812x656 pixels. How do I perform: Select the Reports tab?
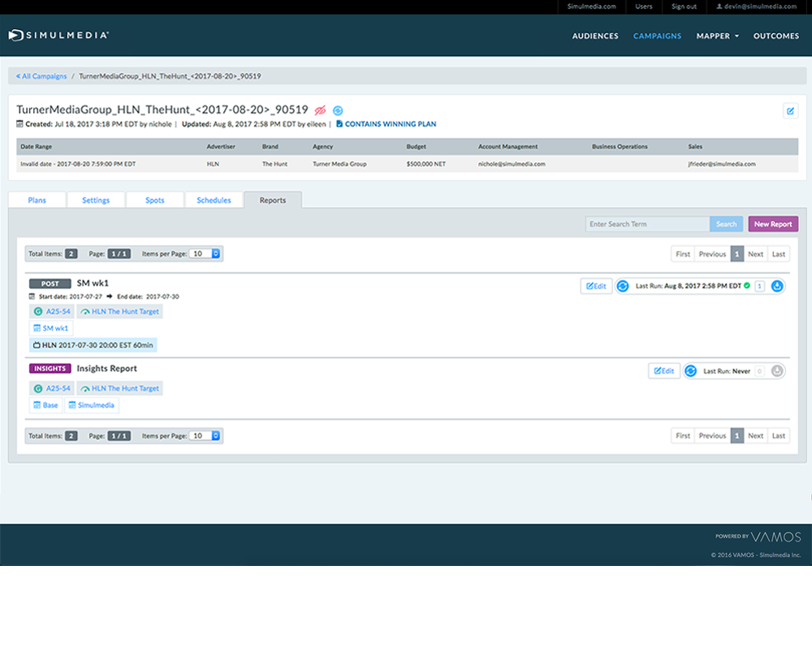(x=273, y=200)
